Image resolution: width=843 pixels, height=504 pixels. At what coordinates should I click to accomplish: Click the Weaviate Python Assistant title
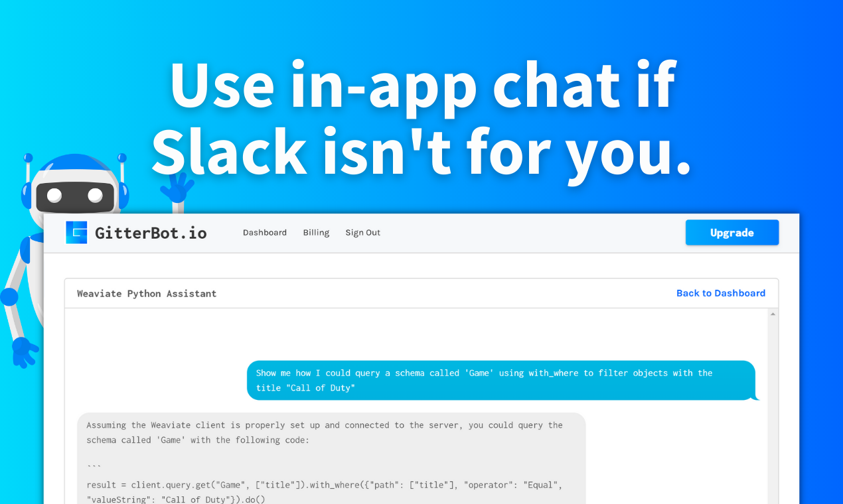147,294
